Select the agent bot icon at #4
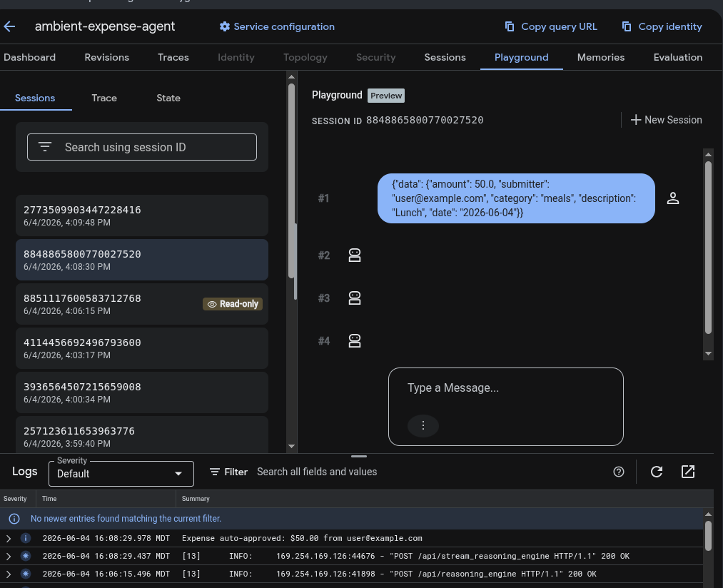This screenshot has width=723, height=588. click(355, 341)
